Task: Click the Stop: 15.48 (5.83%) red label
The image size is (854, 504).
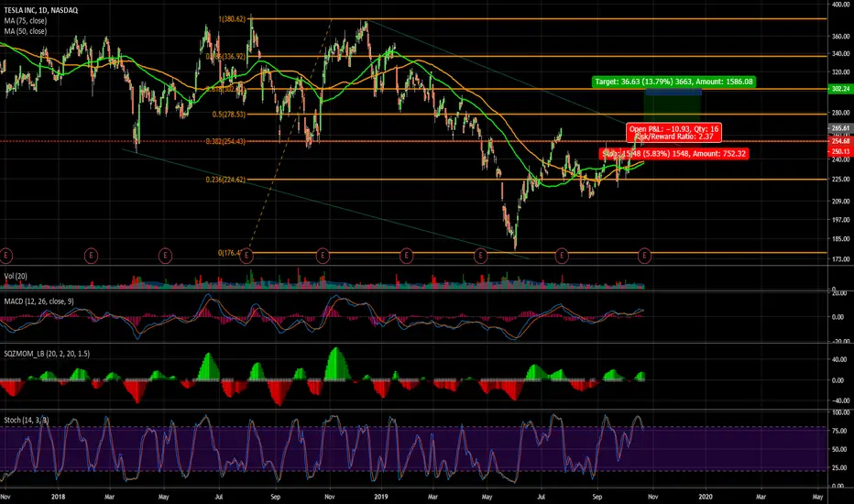Action: point(674,154)
